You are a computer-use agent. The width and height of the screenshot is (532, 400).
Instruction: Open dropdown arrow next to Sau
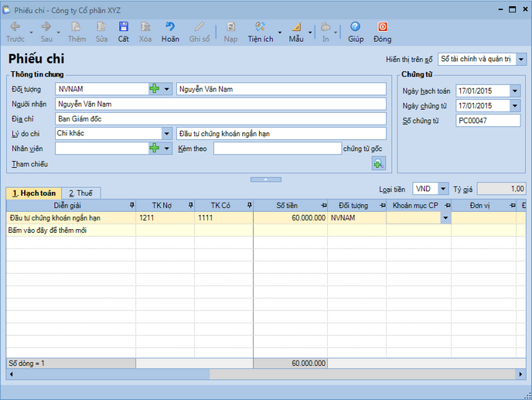point(58,32)
